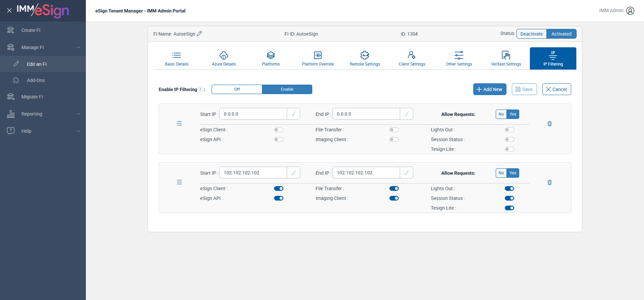Click the Manage FI bank gear icon
Screen dimensions: 644x300
(x=11, y=47)
